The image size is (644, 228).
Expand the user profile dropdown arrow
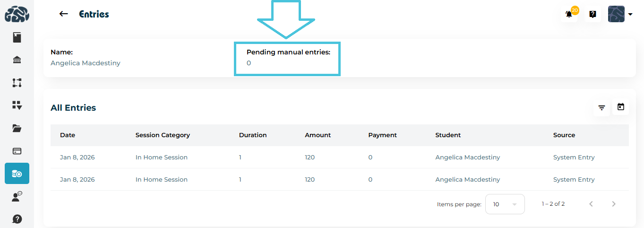(x=630, y=15)
